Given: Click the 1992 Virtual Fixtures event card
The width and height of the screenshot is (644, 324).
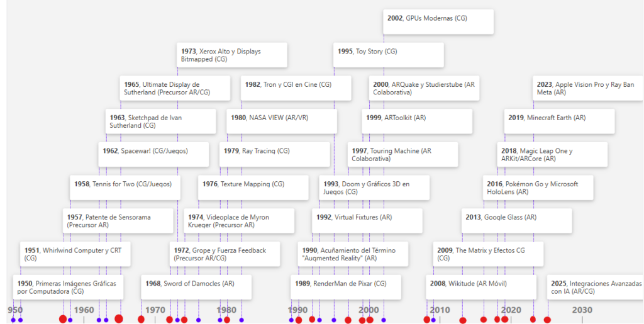Looking at the screenshot, I should tap(367, 221).
